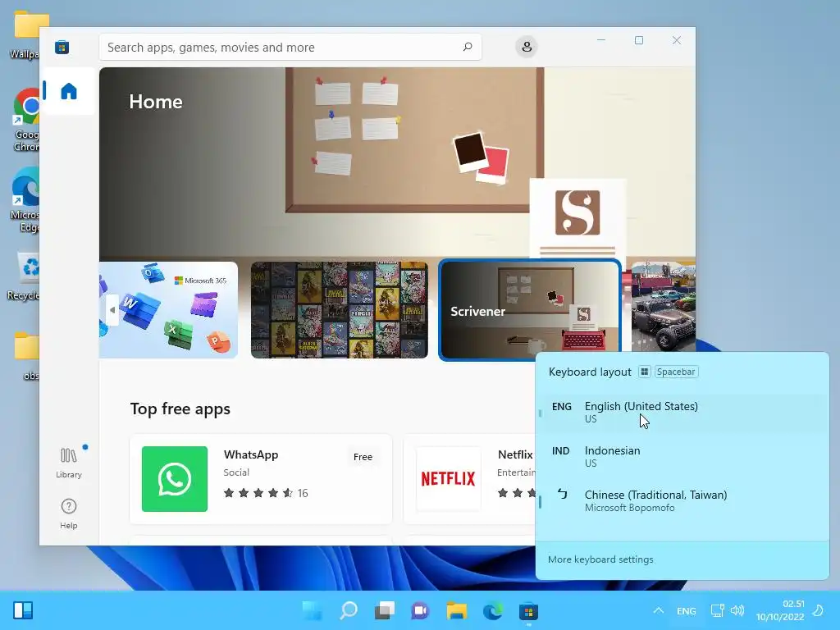The height and width of the screenshot is (630, 840).
Task: Click the Microsoft Store logo icon
Action: tap(62, 47)
